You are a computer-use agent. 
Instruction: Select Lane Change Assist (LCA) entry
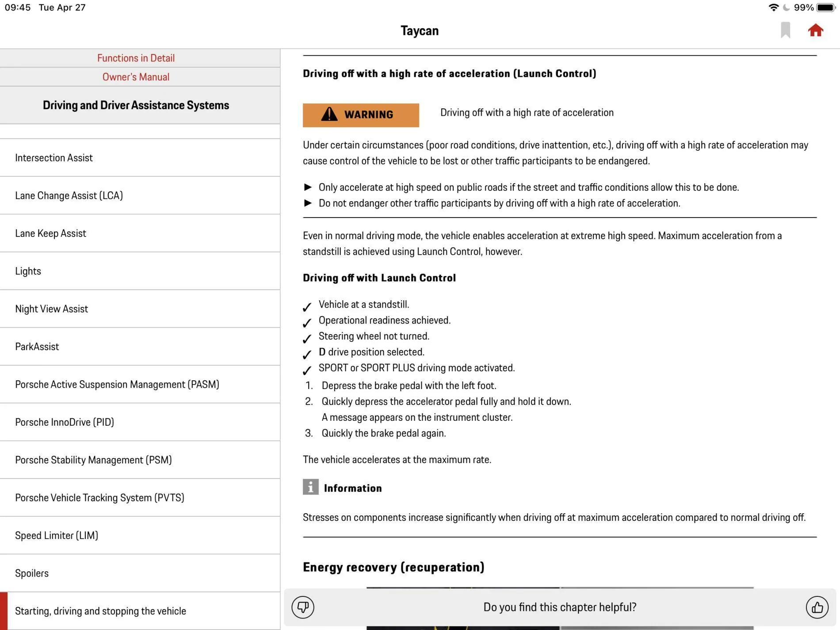[x=140, y=195]
